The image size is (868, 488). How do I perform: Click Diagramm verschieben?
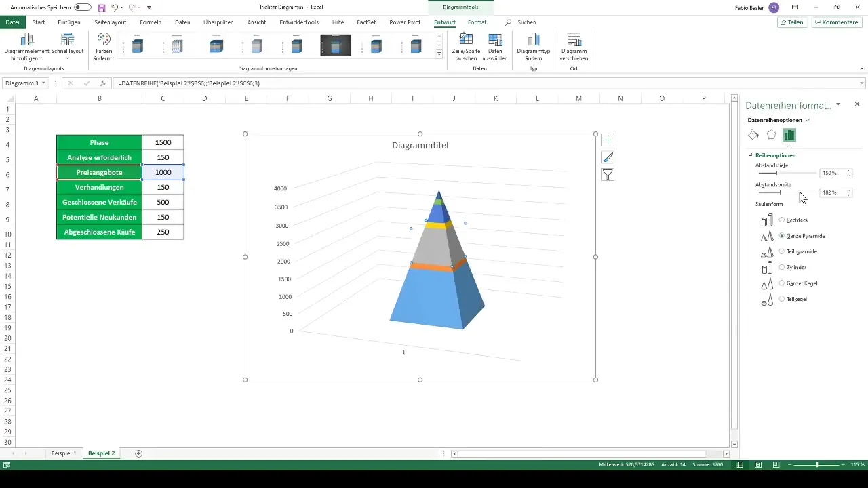point(574,47)
